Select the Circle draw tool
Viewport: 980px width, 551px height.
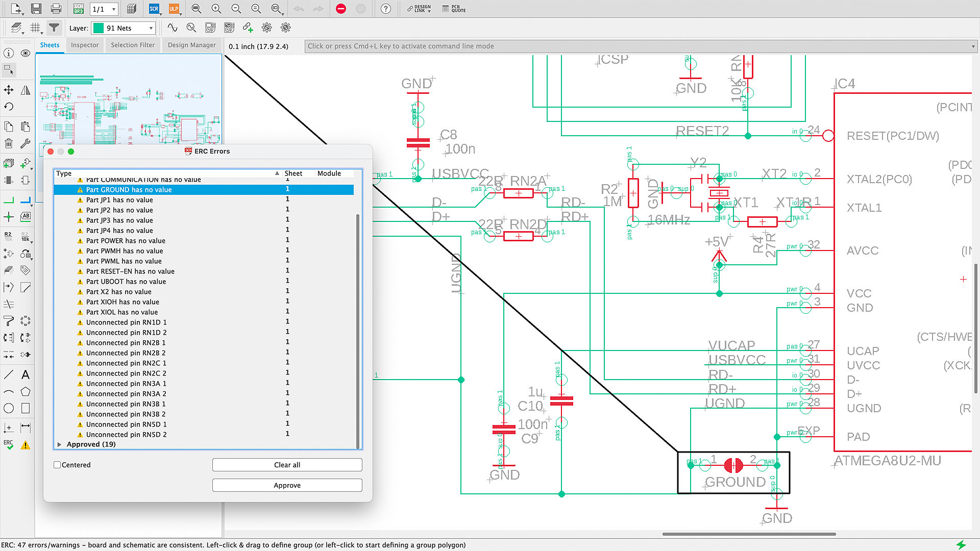click(x=9, y=408)
